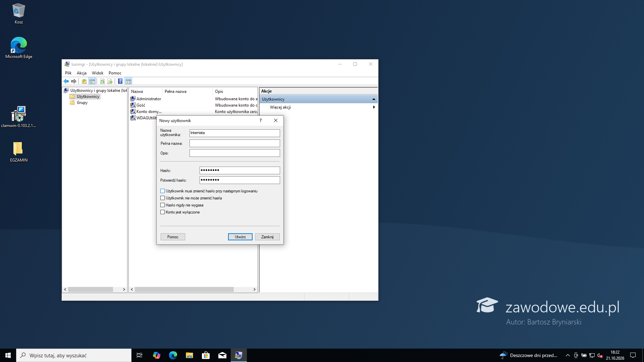Select the EGZAMIN folder on desktop

pyautogui.click(x=18, y=152)
